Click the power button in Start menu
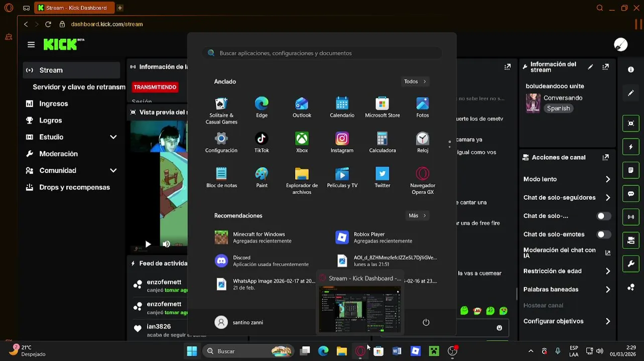The height and width of the screenshot is (361, 644). tap(426, 322)
